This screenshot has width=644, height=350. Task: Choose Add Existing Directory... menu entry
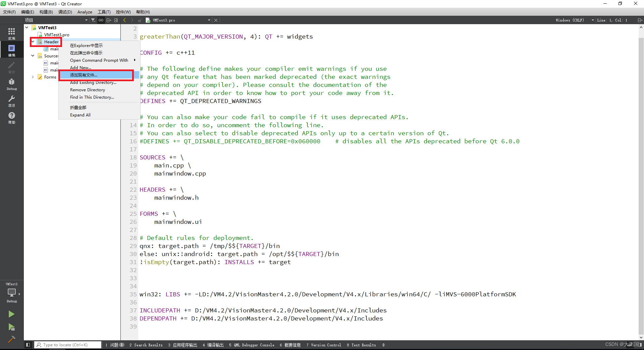(99, 82)
